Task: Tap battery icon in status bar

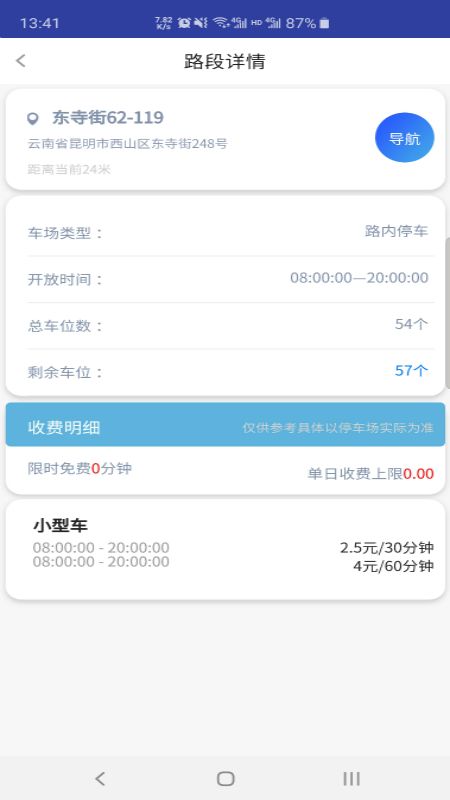Action: point(324,23)
